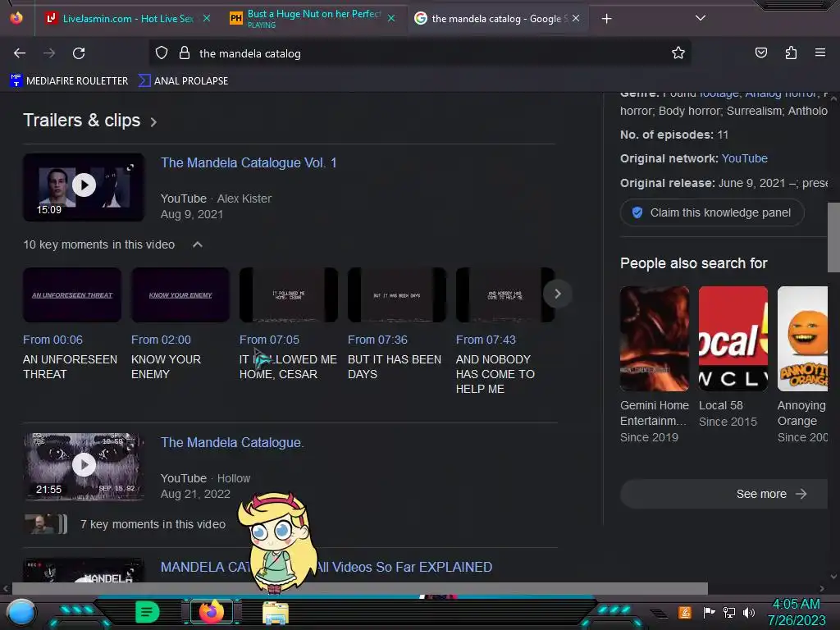
Task: Open MANDELA CATALOGUE All Videos EXPLAINED link
Action: click(x=326, y=567)
